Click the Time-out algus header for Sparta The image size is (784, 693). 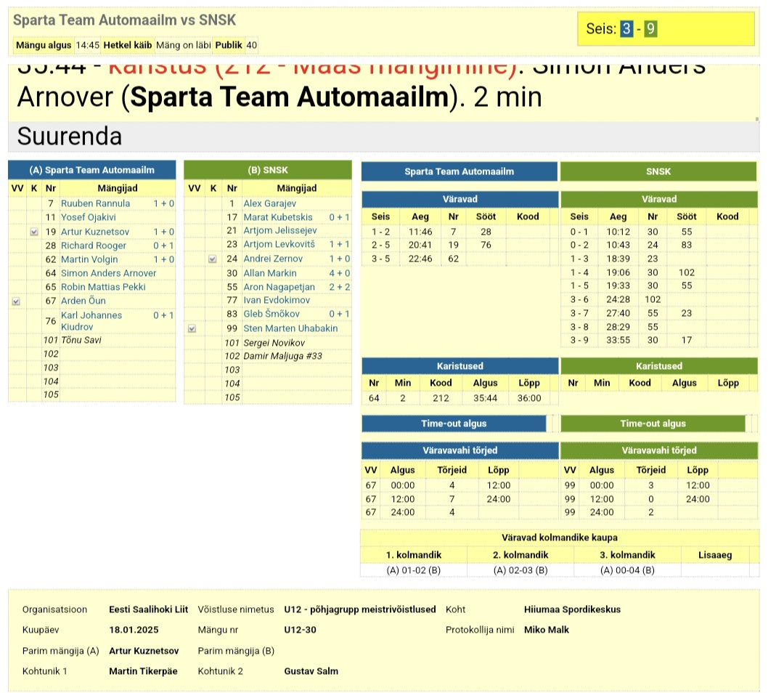point(454,423)
